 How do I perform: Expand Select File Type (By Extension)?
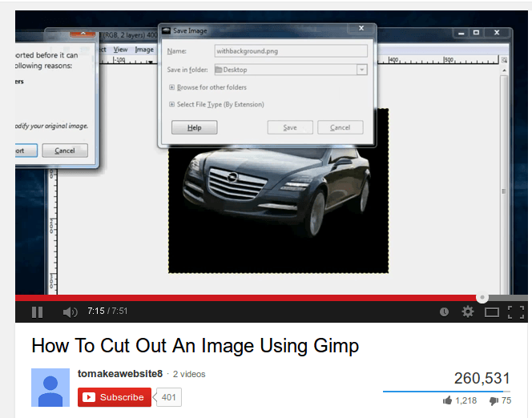click(x=171, y=104)
